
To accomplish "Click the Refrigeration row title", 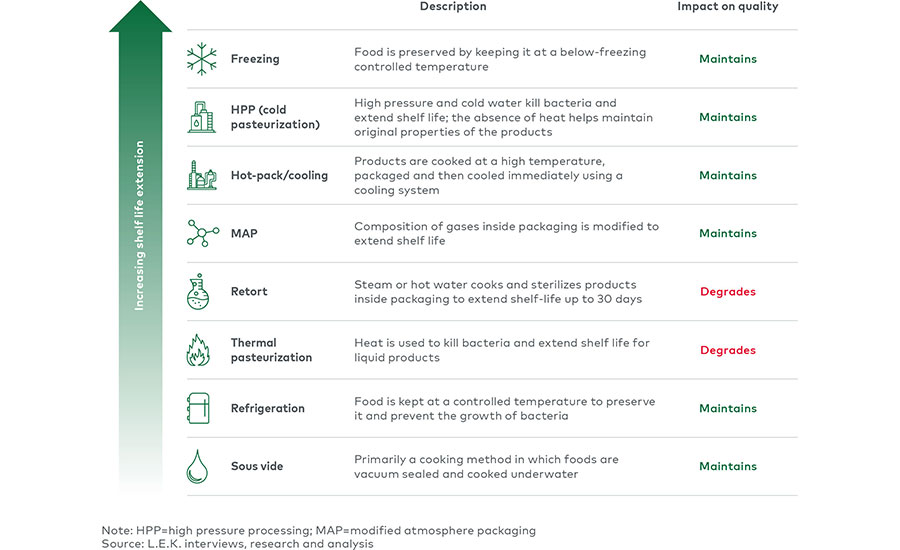I will (x=267, y=408).
